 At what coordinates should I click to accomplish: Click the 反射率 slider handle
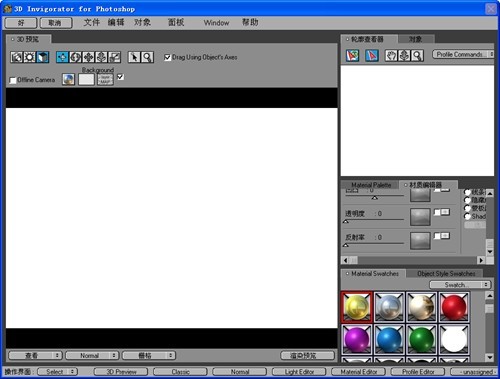coord(346,245)
